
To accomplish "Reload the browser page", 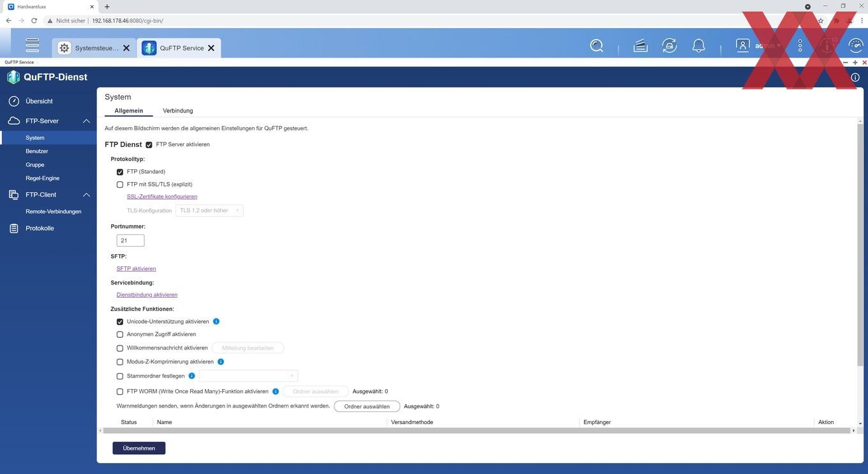I will [34, 20].
